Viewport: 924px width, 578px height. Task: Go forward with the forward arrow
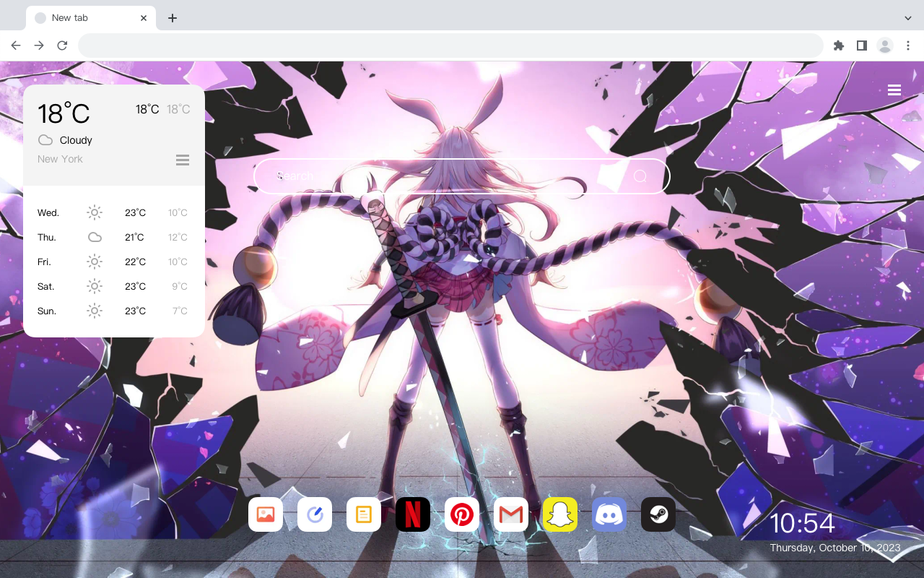click(x=39, y=46)
